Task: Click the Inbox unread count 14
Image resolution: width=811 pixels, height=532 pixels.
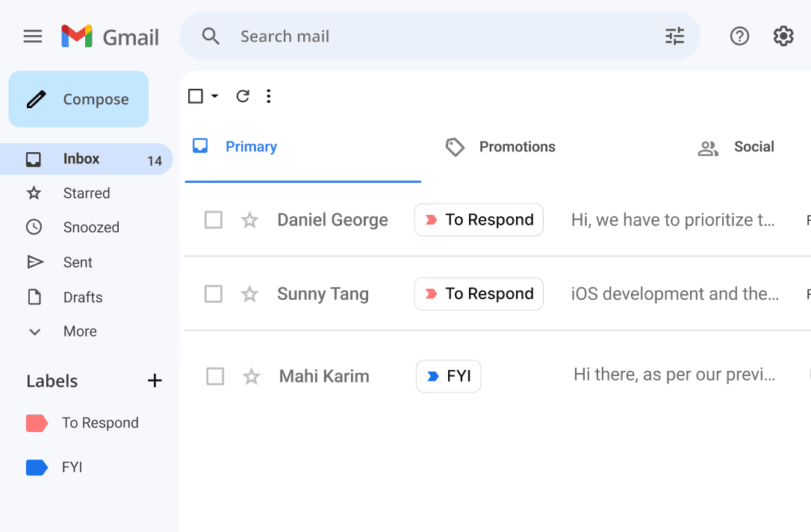Action: click(155, 160)
